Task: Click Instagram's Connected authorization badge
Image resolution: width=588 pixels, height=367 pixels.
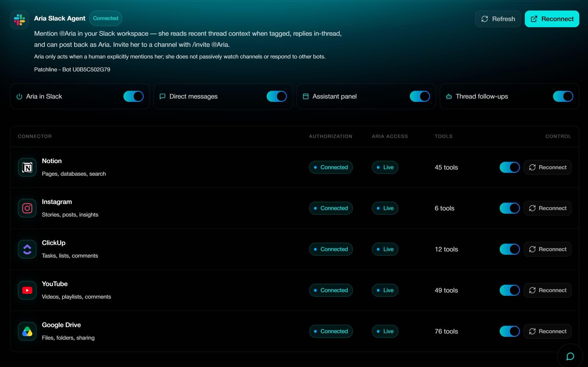Action: coord(331,208)
